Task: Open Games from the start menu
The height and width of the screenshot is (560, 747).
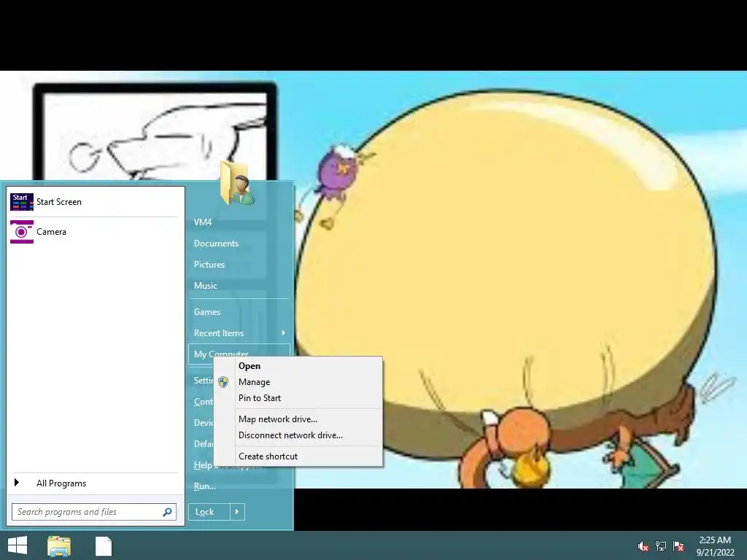Action: pyautogui.click(x=207, y=312)
